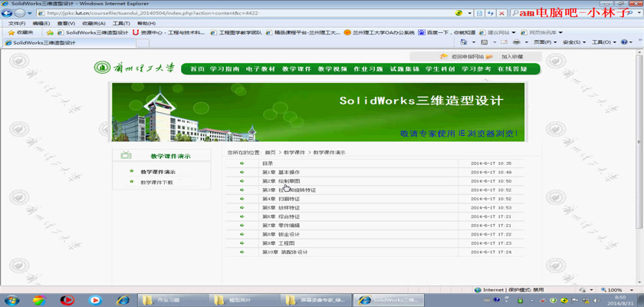This screenshot has height=307, width=644.
Task: Click the IE Back navigation button
Action: click(x=7, y=13)
